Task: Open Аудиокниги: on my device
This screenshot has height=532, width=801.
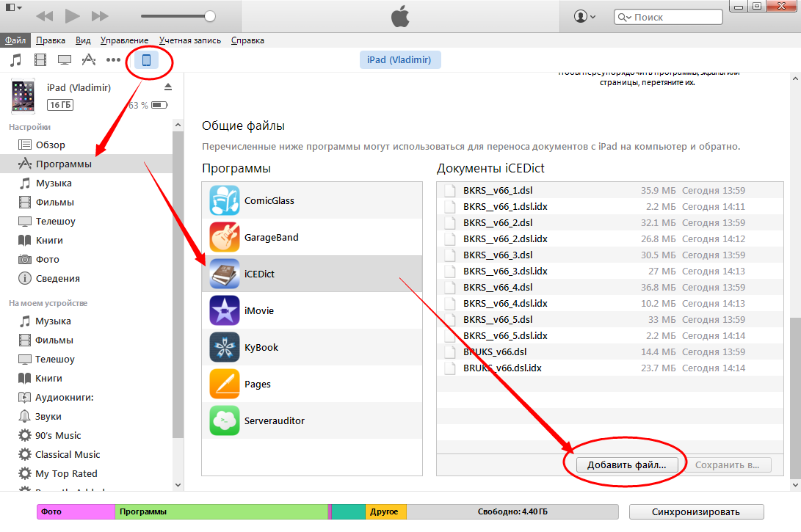Action: click(87, 397)
